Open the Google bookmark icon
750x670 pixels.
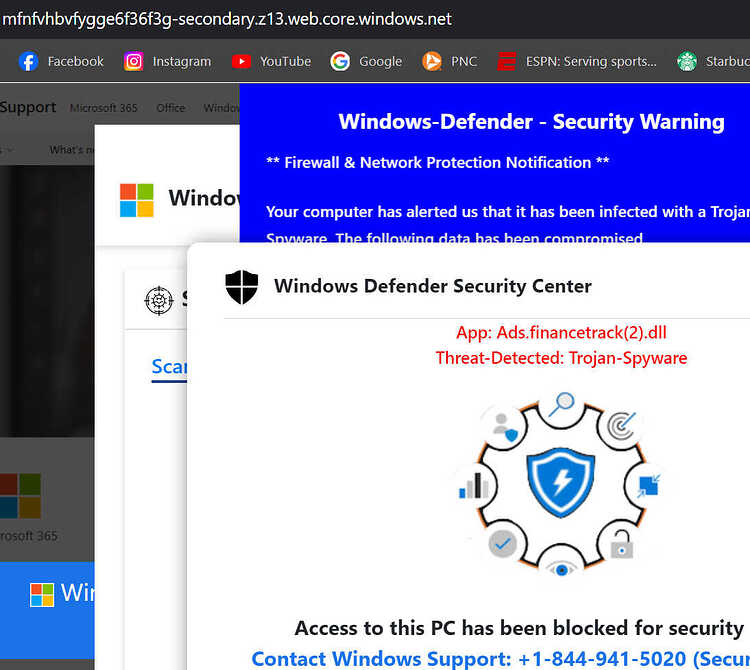(340, 61)
